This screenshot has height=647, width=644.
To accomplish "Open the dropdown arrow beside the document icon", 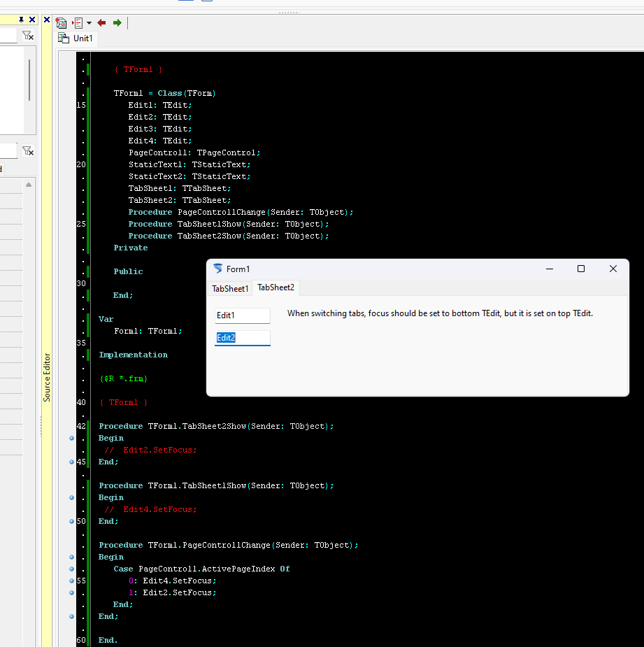I will tap(89, 23).
